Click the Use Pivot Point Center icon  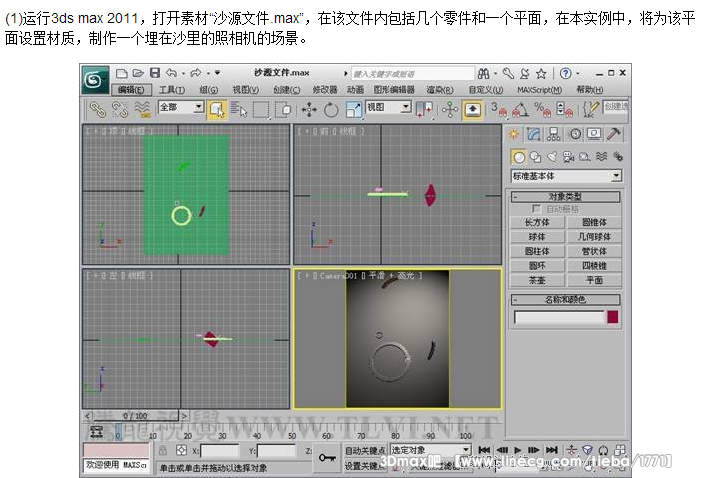pyautogui.click(x=424, y=110)
